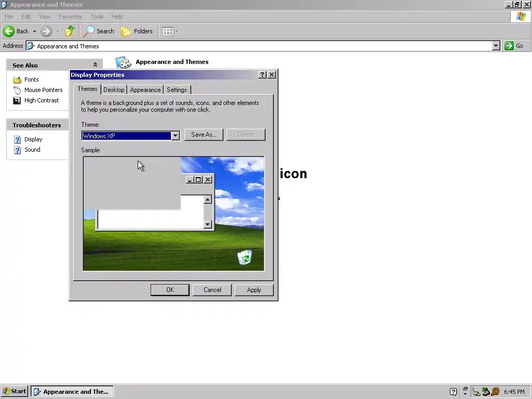Click the security key tray icon
This screenshot has height=399, width=532.
495,392
